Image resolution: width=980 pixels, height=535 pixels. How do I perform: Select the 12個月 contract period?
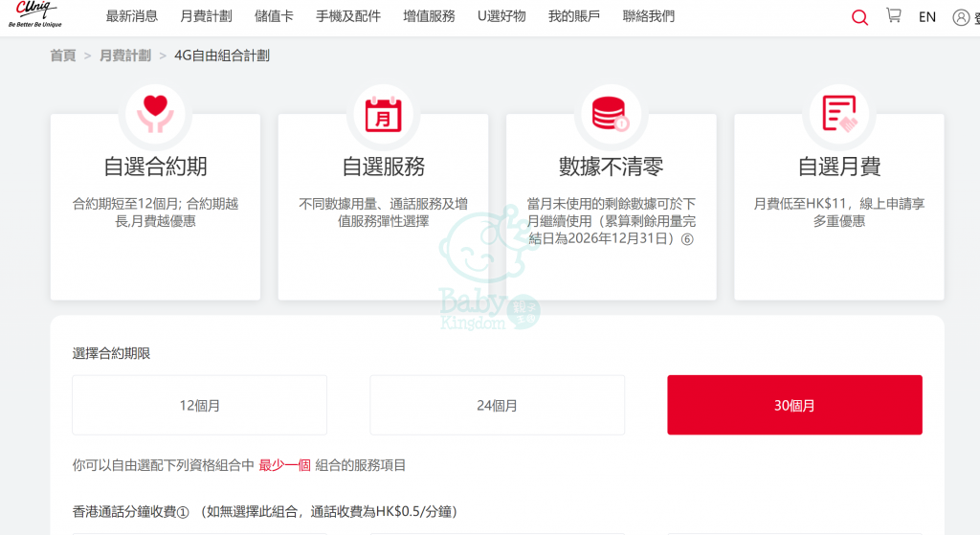[199, 405]
